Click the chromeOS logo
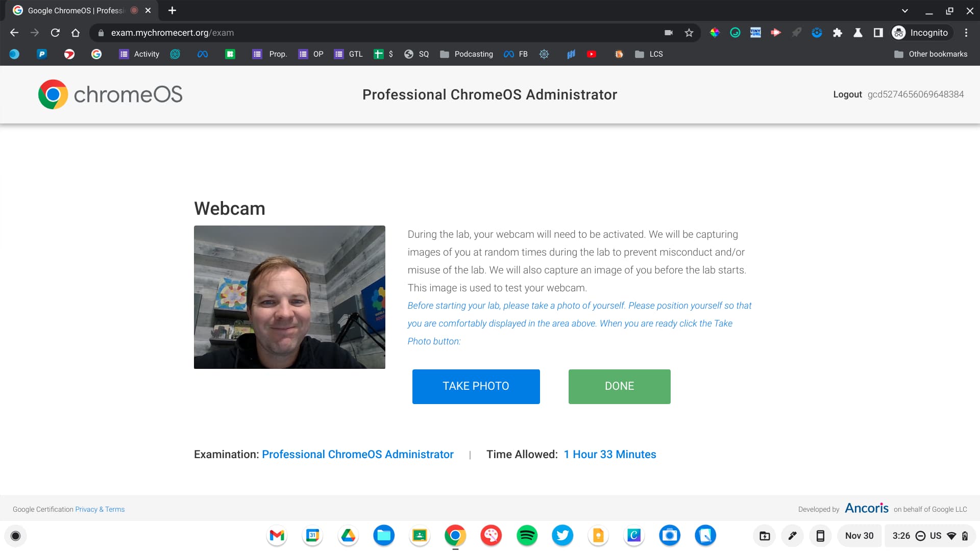The height and width of the screenshot is (551, 980). click(x=110, y=94)
